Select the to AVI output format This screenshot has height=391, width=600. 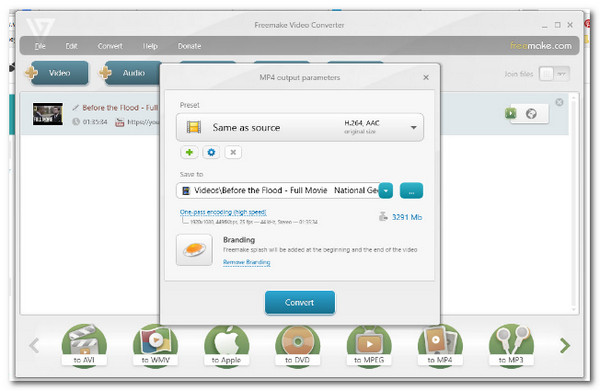point(84,346)
